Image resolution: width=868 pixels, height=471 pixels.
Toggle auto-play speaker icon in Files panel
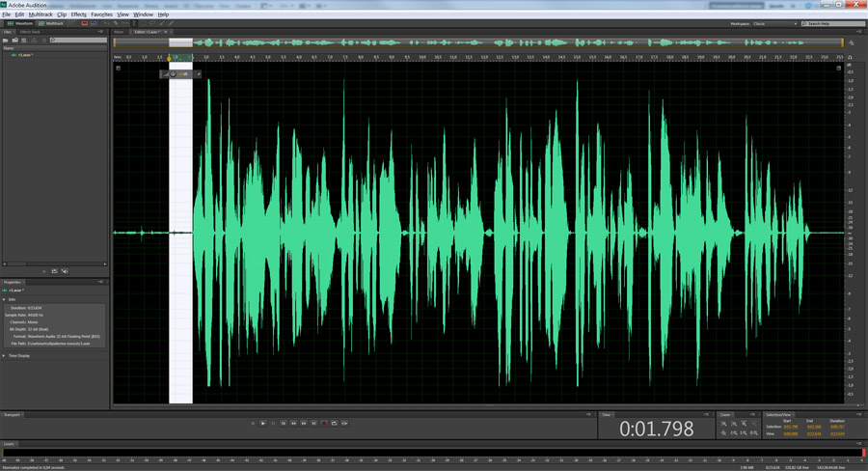65,271
